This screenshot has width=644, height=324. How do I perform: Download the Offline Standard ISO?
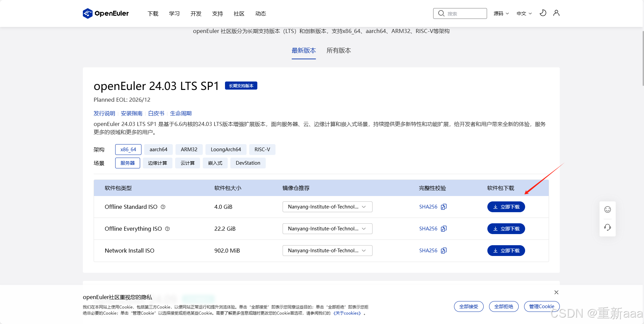pos(506,207)
